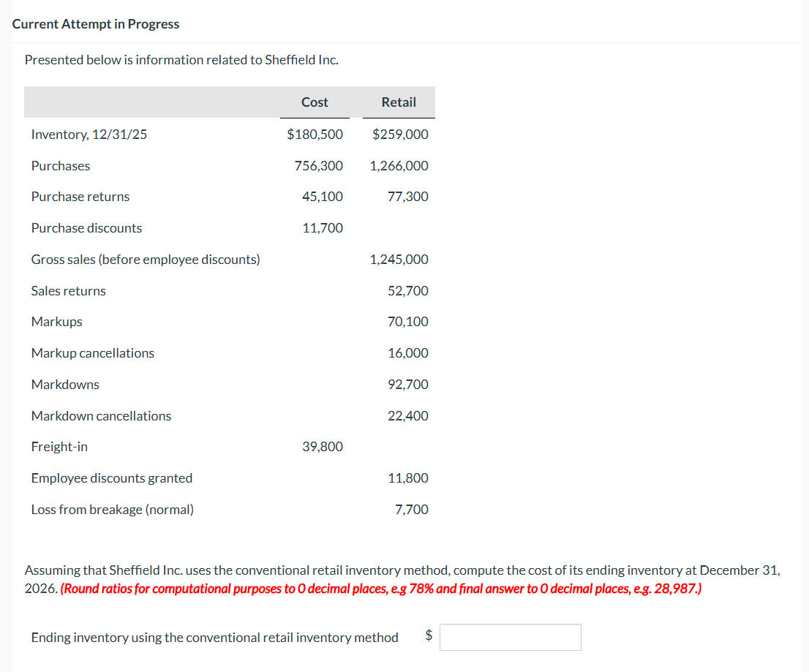Click the Cost column header
The height and width of the screenshot is (672, 809).
[315, 102]
